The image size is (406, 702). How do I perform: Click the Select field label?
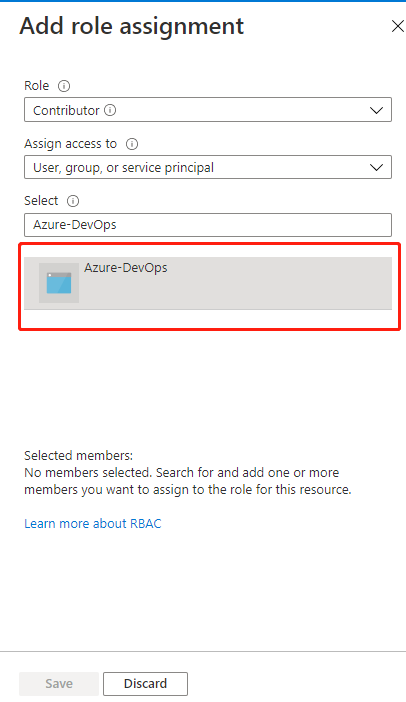click(41, 201)
